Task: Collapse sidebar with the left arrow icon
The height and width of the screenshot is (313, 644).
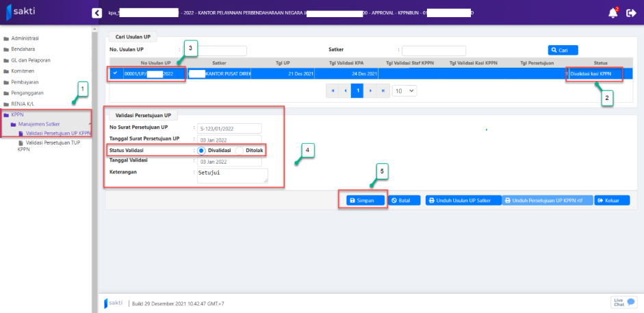Action: click(x=96, y=12)
